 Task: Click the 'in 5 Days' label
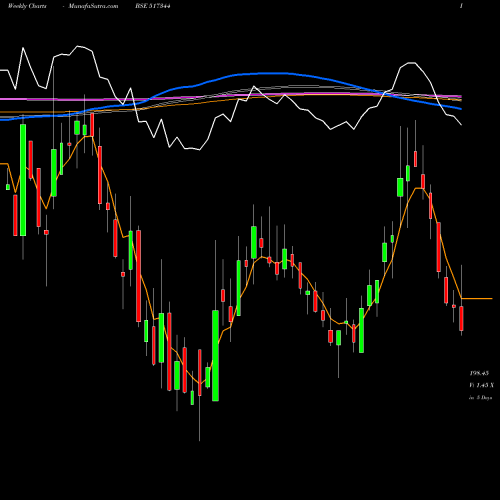point(480,398)
